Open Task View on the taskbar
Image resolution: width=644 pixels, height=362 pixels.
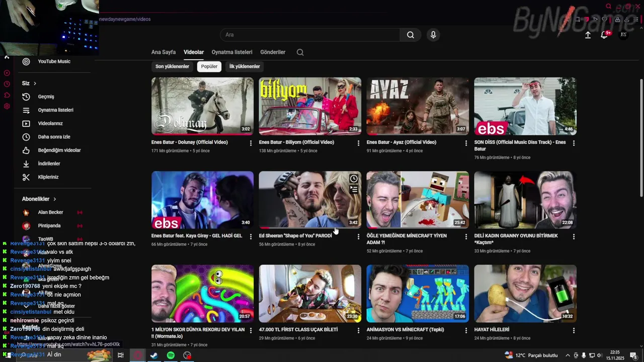[121, 355]
